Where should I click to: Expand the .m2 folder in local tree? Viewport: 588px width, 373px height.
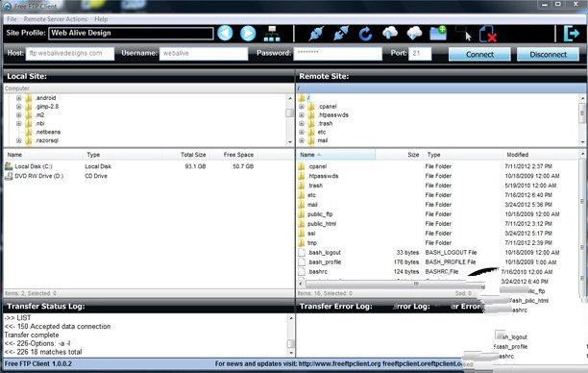pyautogui.click(x=19, y=115)
